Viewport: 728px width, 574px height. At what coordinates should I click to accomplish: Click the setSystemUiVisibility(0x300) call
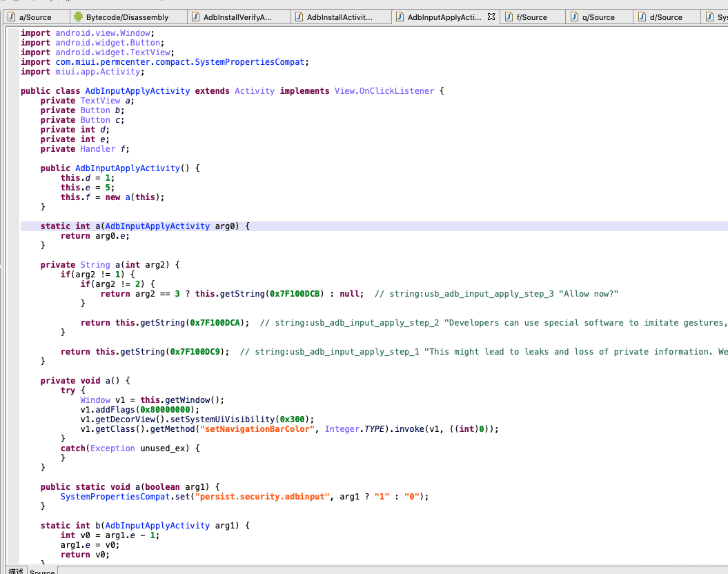click(242, 419)
